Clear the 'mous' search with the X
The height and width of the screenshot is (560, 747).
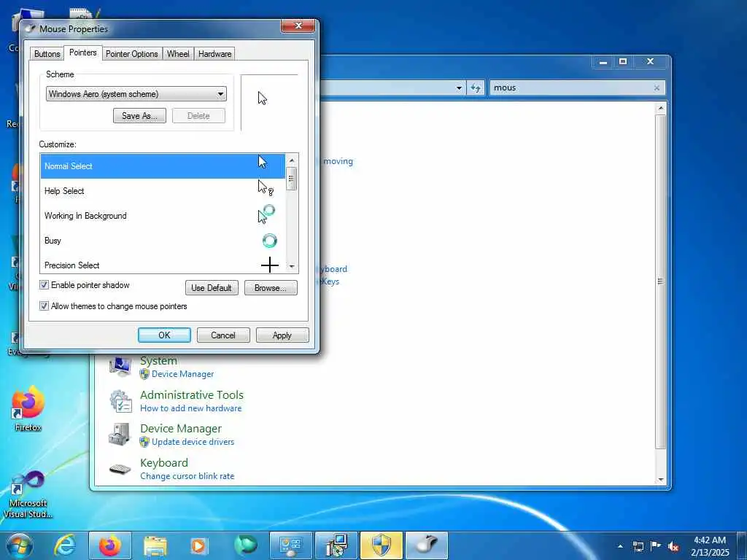[x=657, y=87]
